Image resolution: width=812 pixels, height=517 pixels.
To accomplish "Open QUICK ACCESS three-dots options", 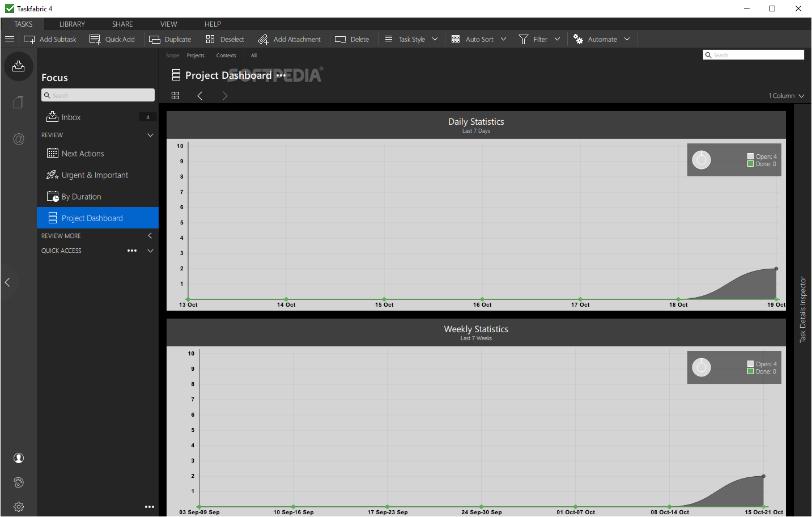I will click(x=132, y=251).
